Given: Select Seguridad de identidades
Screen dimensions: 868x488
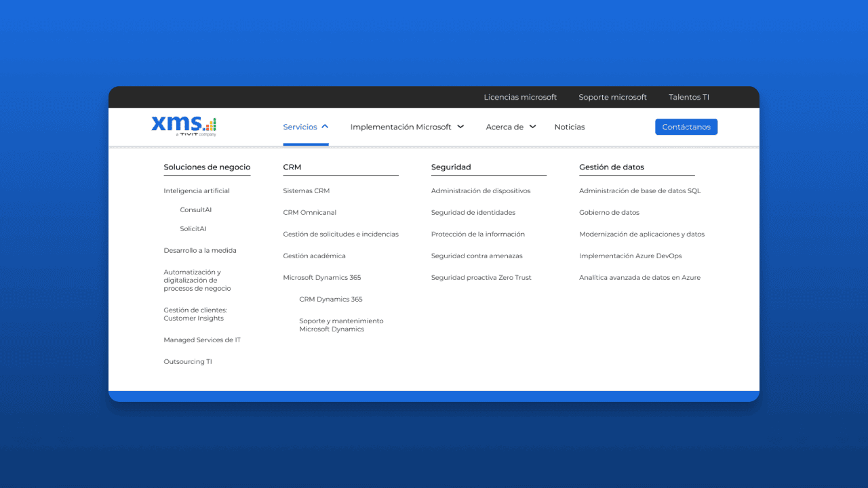Looking at the screenshot, I should pyautogui.click(x=473, y=212).
